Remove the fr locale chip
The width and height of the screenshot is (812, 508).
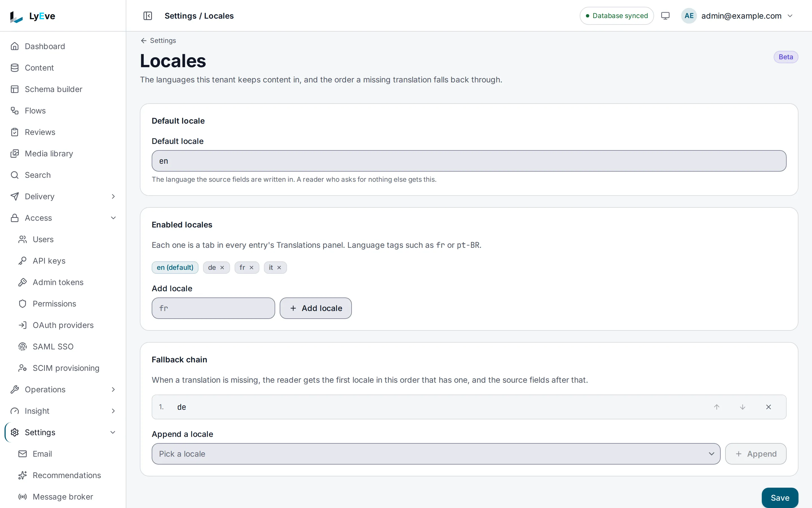click(x=251, y=268)
